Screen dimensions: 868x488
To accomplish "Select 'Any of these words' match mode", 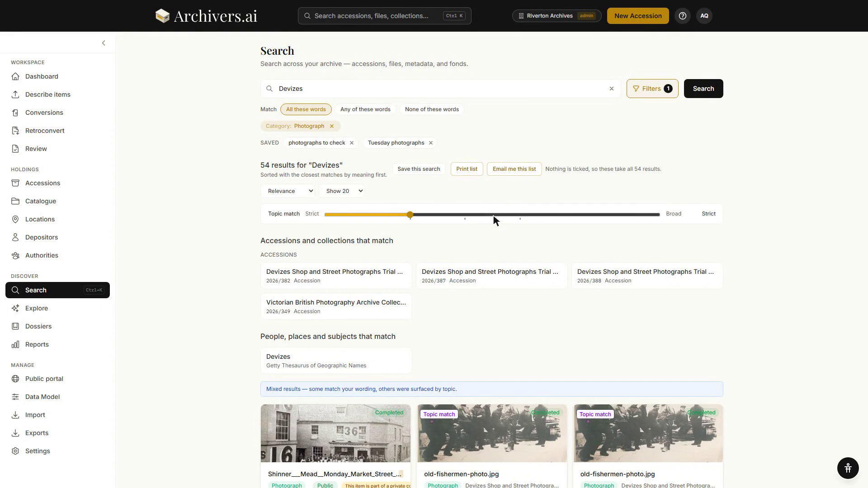I will pos(365,109).
